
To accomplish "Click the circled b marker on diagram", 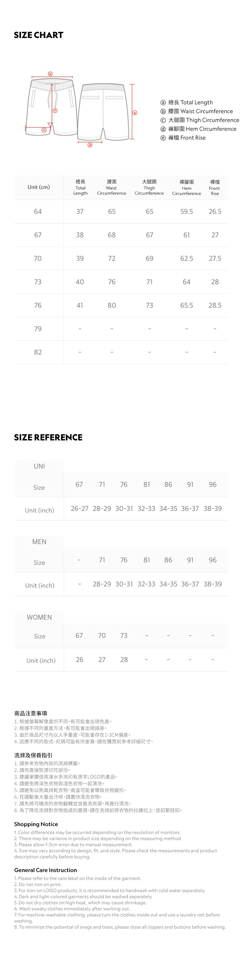I will coord(50,74).
